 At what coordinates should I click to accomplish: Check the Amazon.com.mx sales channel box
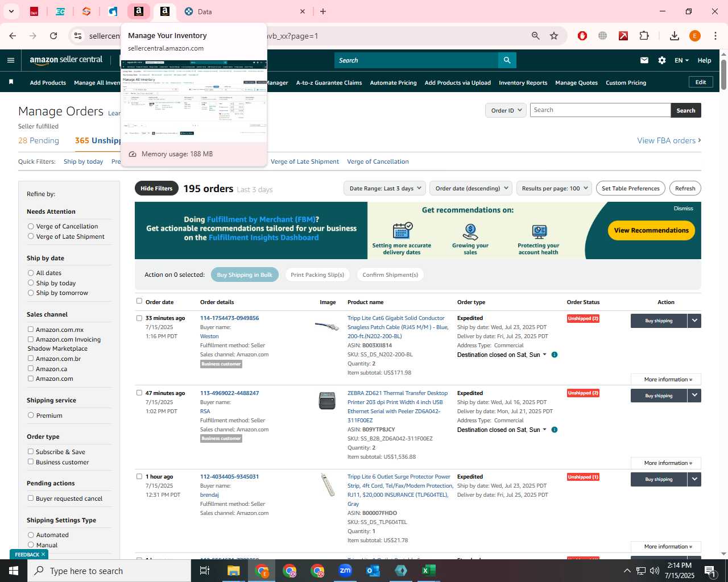click(31, 329)
